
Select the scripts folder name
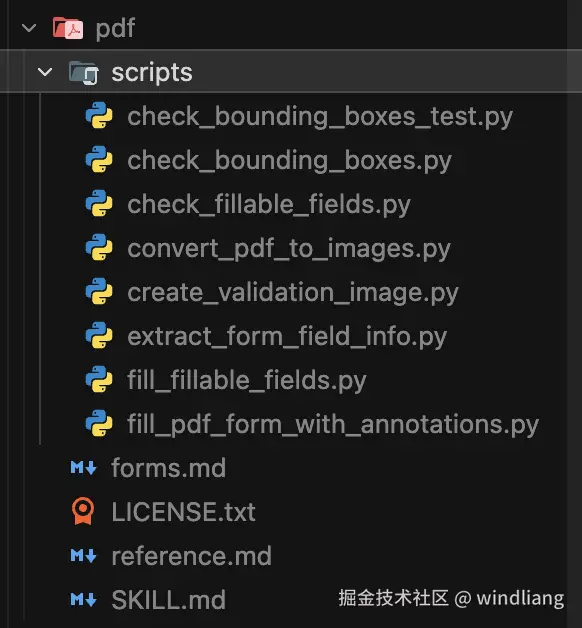pyautogui.click(x=152, y=73)
